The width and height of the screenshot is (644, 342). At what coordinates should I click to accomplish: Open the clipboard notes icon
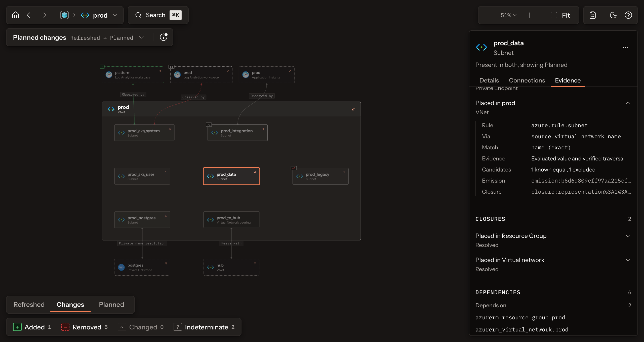click(x=593, y=15)
